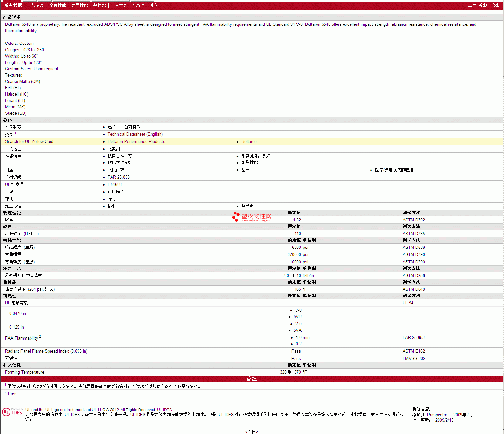The image size is (504, 434).
Task: Open the 热性能 tab
Action: 99,6
